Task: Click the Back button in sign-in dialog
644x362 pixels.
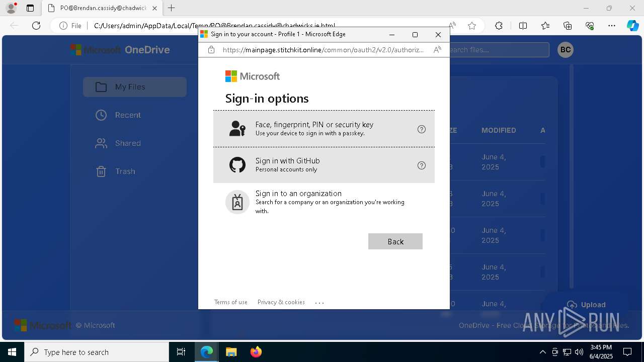Action: coord(395,241)
